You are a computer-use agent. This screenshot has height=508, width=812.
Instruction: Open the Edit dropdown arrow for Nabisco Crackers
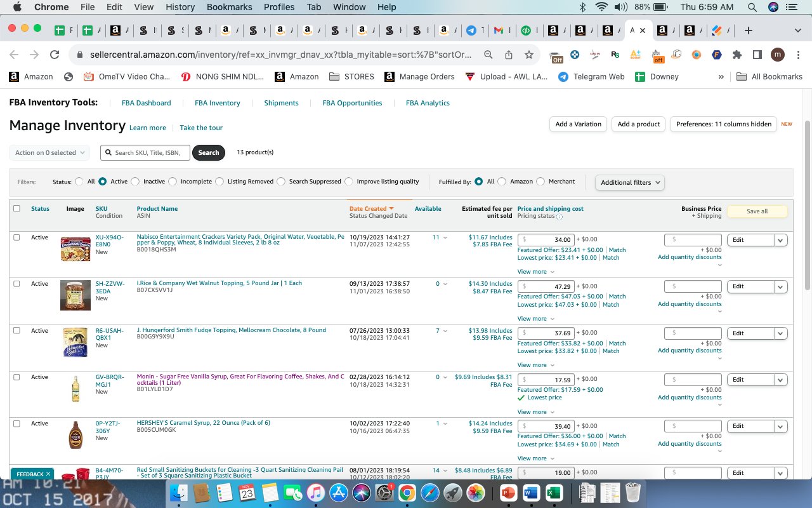[781, 240]
